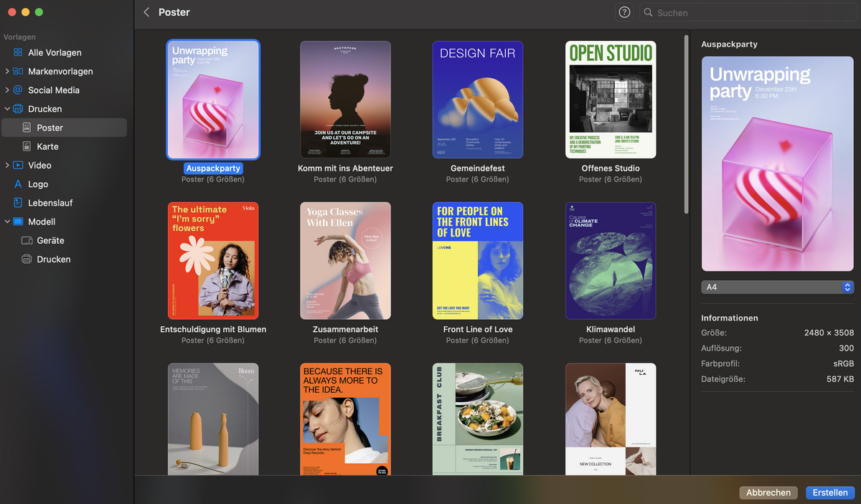Expand the Social Media category
The height and width of the screenshot is (504, 861).
click(6, 90)
